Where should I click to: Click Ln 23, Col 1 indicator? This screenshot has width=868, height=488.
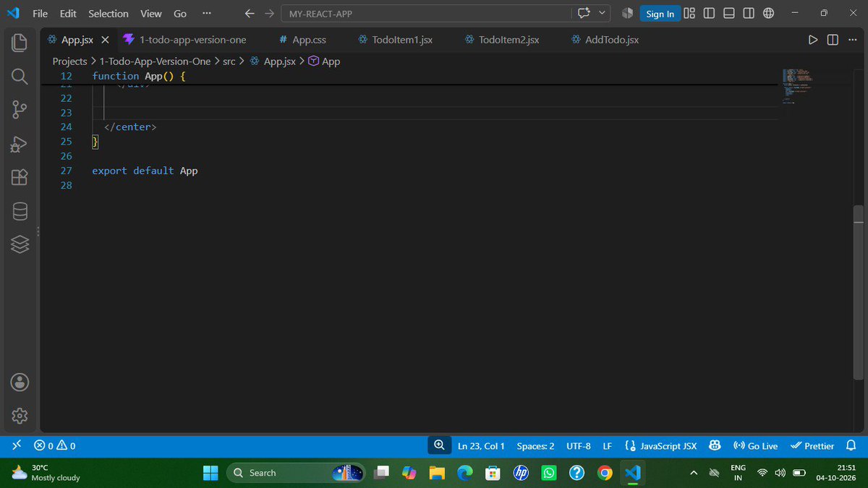pyautogui.click(x=481, y=446)
